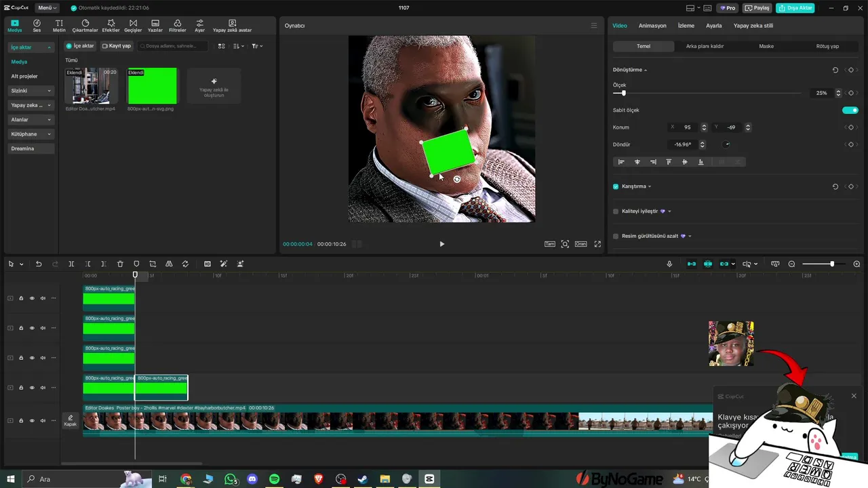Switch to the Ayarla tab

pyautogui.click(x=714, y=26)
